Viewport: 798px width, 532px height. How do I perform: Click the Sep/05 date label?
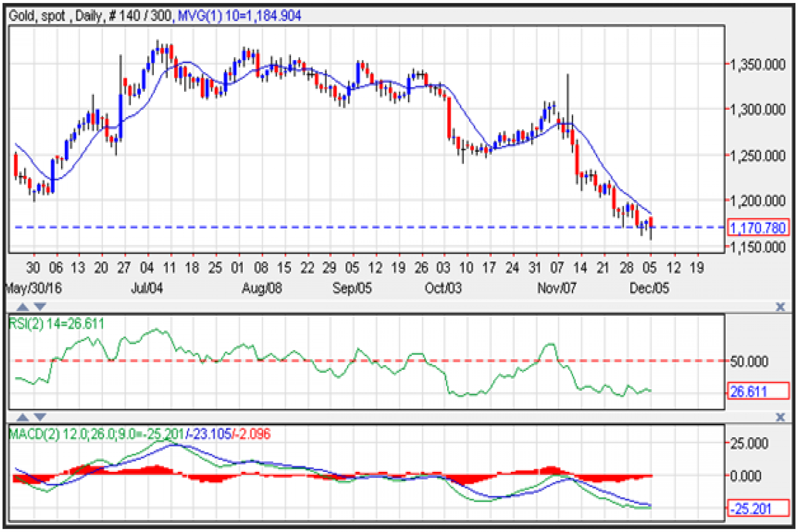[x=352, y=288]
